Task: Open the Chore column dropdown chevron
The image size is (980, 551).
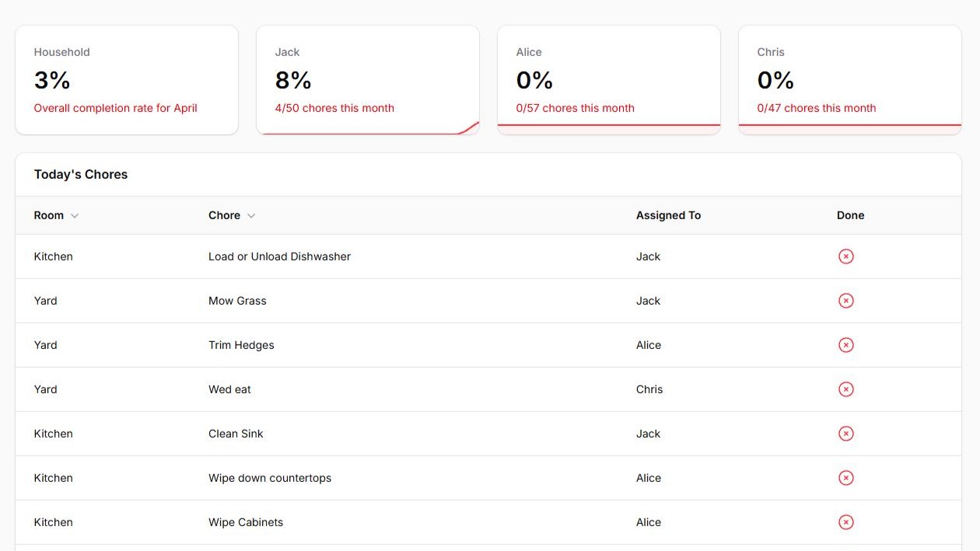Action: [251, 216]
